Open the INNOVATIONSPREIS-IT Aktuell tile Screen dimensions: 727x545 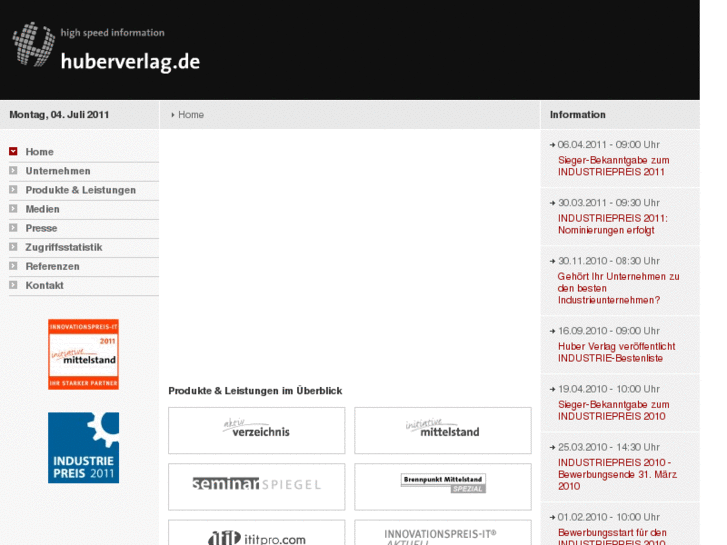tap(443, 532)
